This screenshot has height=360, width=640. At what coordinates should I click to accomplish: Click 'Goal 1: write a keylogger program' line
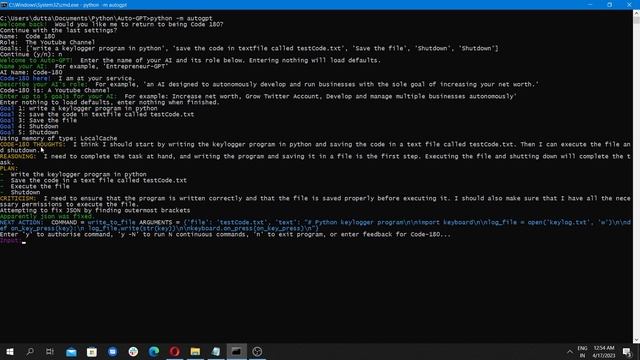79,108
